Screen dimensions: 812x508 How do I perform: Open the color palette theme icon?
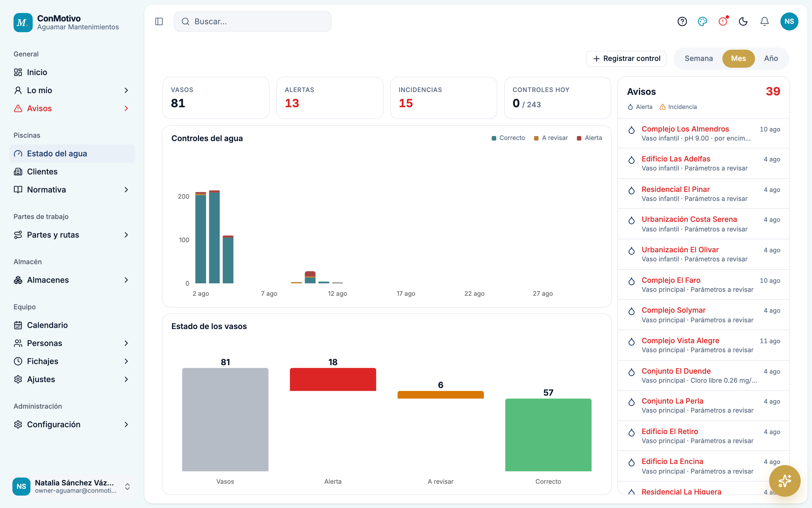(x=703, y=21)
